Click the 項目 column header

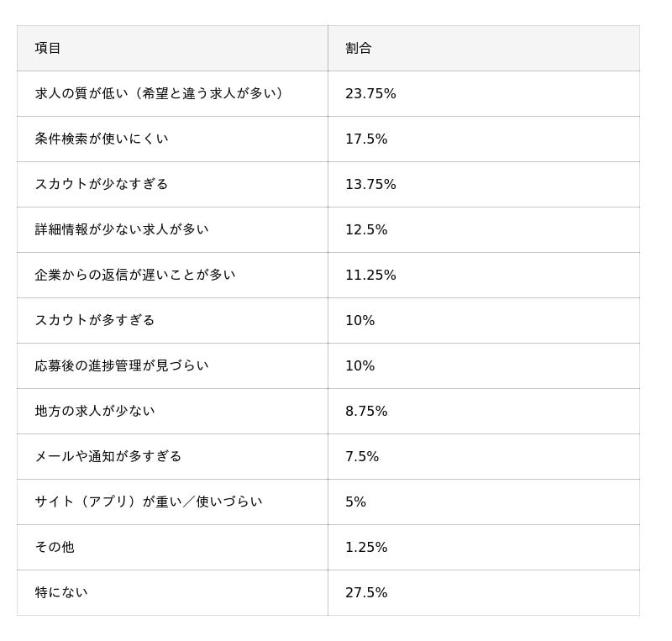click(x=48, y=48)
